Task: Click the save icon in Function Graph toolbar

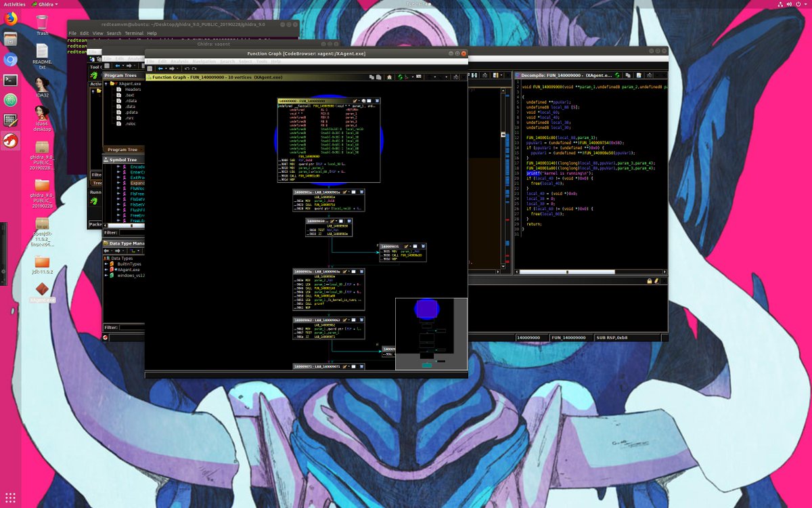Action: coord(150,68)
